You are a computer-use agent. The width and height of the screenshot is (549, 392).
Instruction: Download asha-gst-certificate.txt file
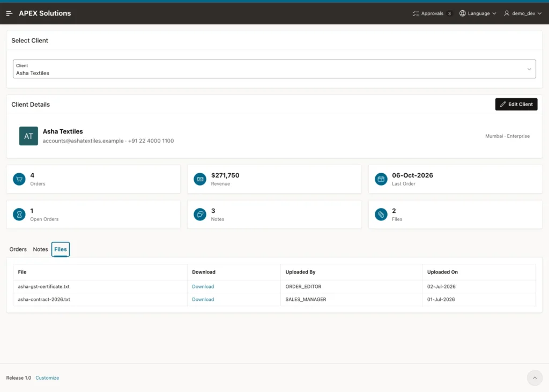[203, 286]
